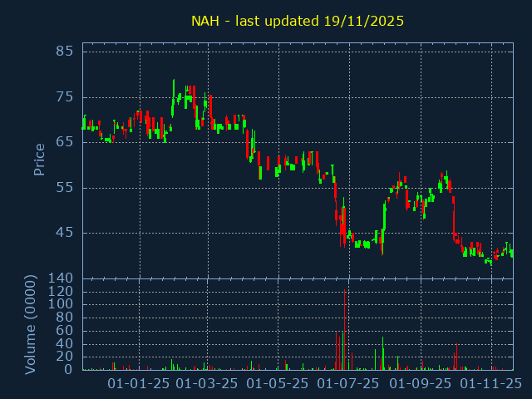532x399 pixels.
Task: Click the 'Price' y-axis label
Action: click(39, 159)
